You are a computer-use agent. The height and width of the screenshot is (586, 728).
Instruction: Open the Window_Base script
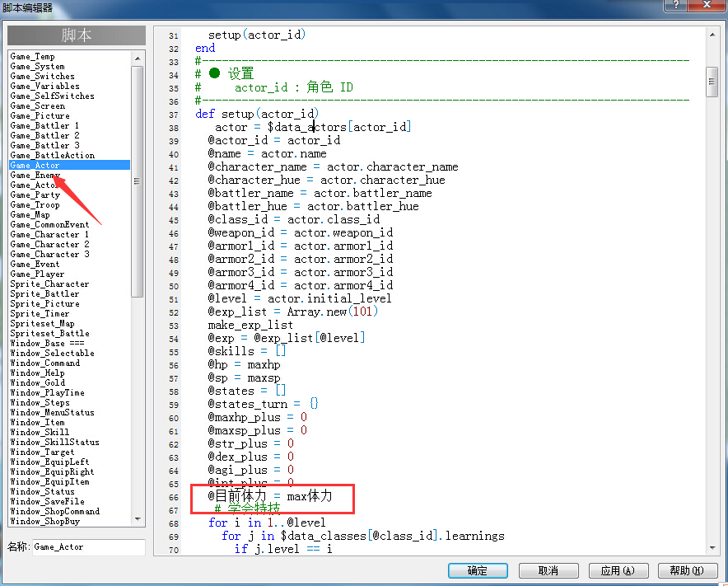(48, 343)
